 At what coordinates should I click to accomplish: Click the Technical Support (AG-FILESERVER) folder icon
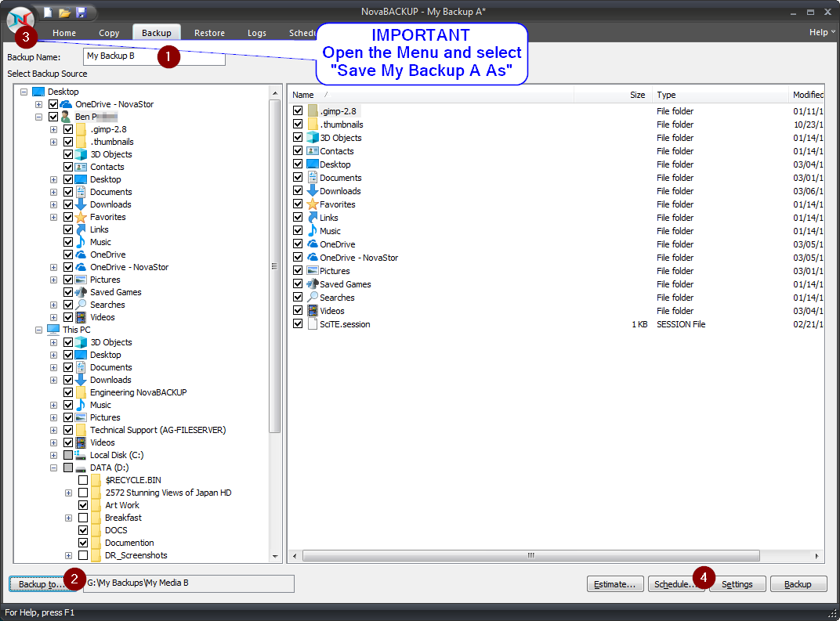click(x=81, y=430)
